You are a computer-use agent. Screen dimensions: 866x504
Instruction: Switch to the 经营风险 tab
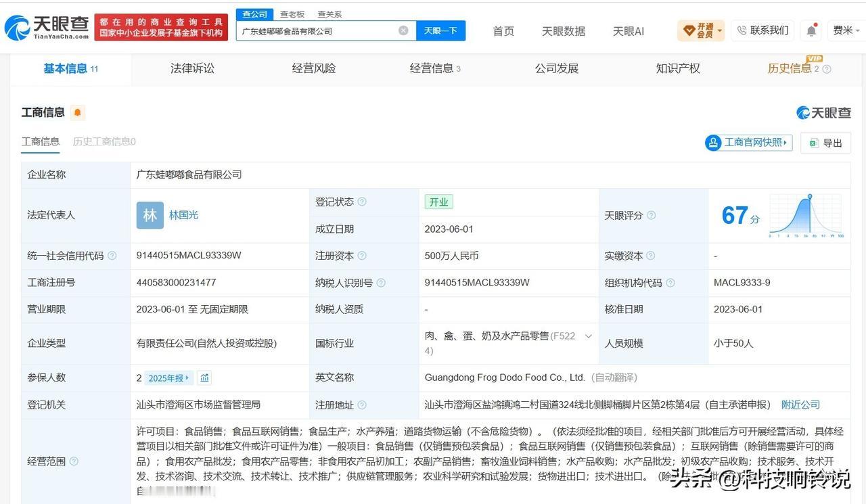point(314,68)
